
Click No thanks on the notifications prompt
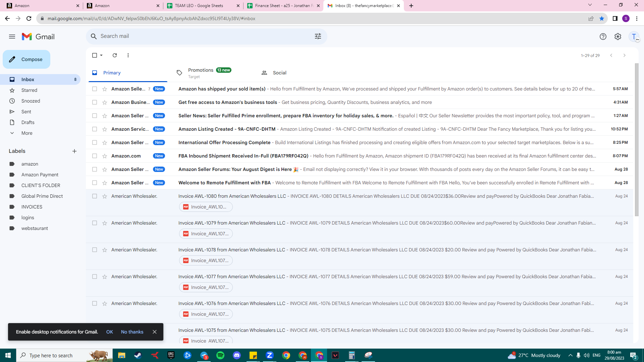(132, 332)
